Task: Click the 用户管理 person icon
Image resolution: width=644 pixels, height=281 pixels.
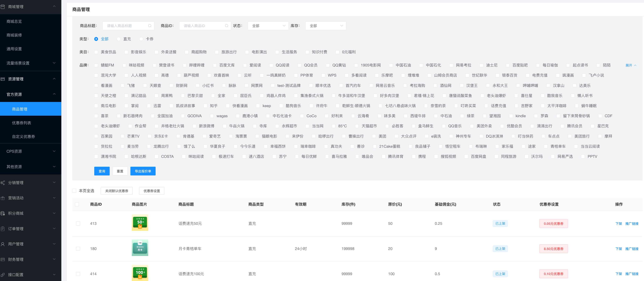Action: pyautogui.click(x=3, y=244)
